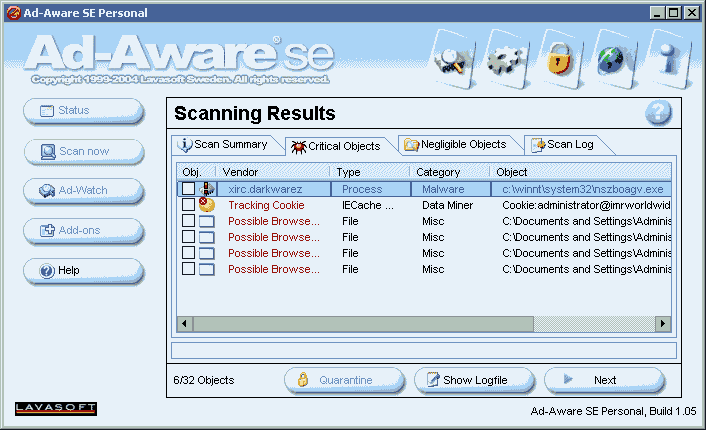Check the box for the second Possible Browse... row
Screen dimensions: 706x430
(x=188, y=237)
